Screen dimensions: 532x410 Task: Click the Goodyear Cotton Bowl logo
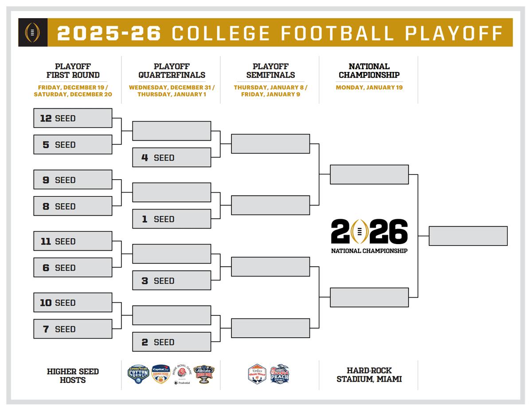point(137,375)
